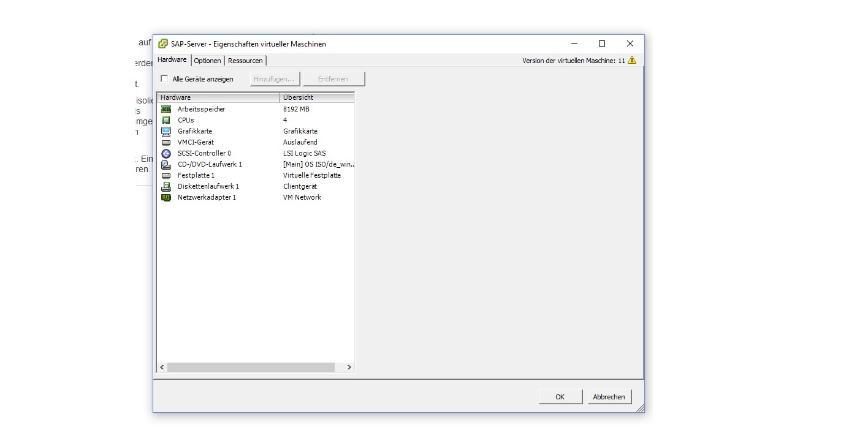Enable the Alle Geräte anzeigen checkbox
The width and height of the screenshot is (868, 441).
tap(164, 78)
